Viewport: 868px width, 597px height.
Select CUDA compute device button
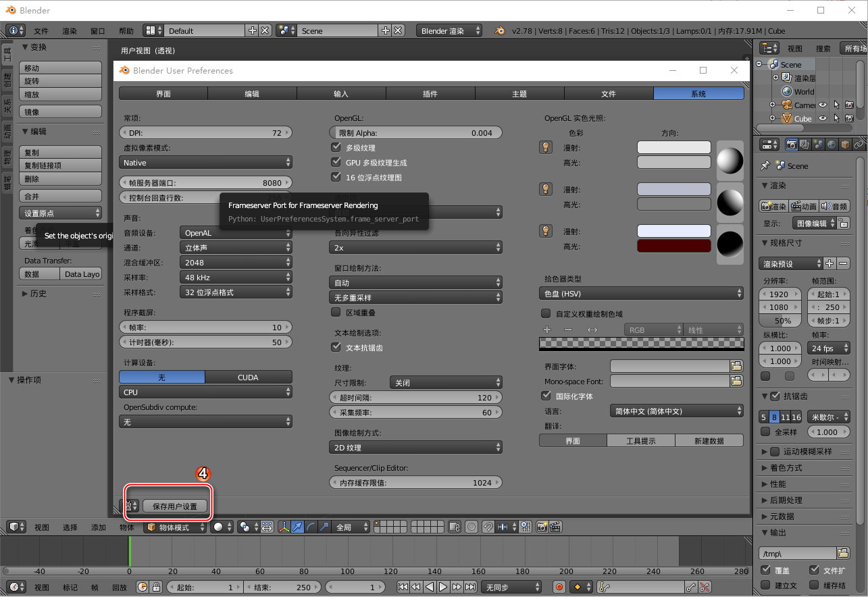click(x=249, y=377)
